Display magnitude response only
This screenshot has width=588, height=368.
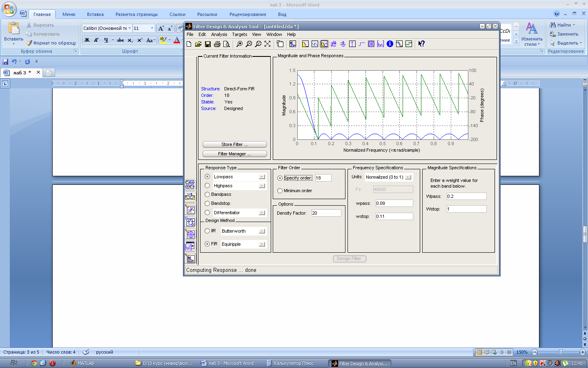(305, 44)
